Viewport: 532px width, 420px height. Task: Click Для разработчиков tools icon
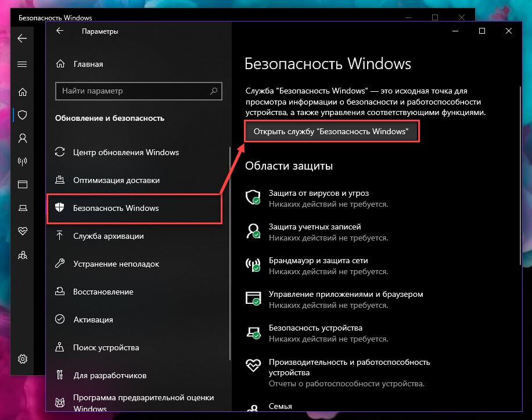click(x=60, y=375)
